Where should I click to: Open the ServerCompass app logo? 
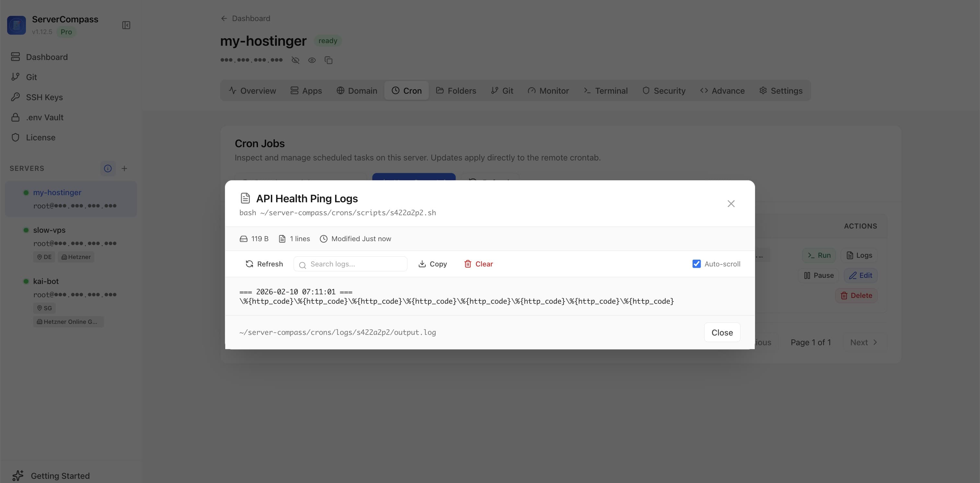coord(16,25)
